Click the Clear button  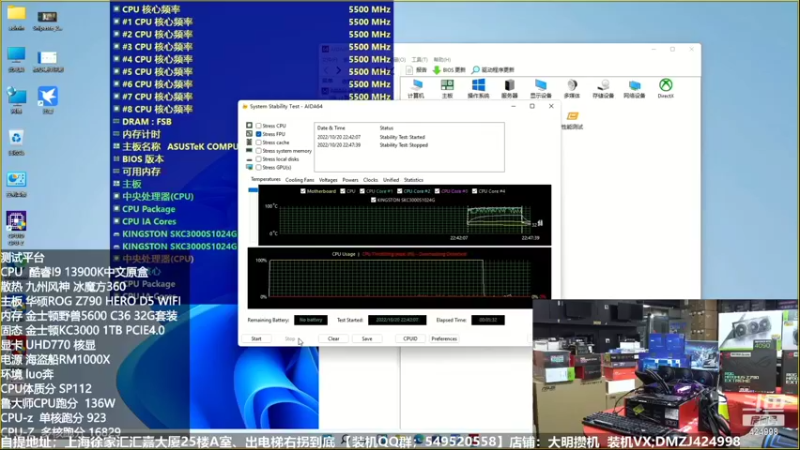tap(333, 339)
